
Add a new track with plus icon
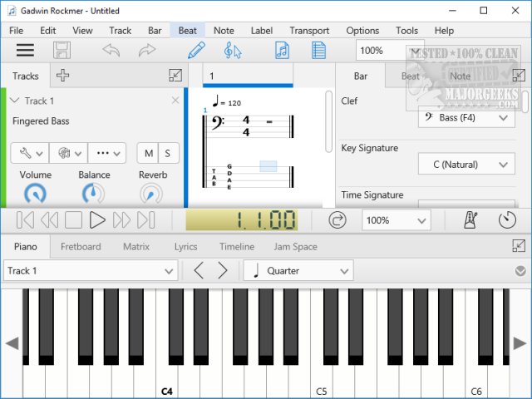click(63, 76)
